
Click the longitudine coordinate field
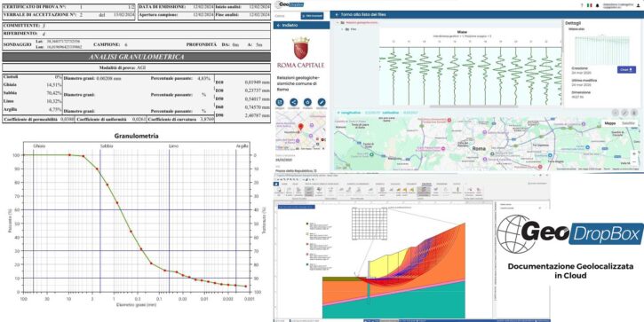point(359,112)
